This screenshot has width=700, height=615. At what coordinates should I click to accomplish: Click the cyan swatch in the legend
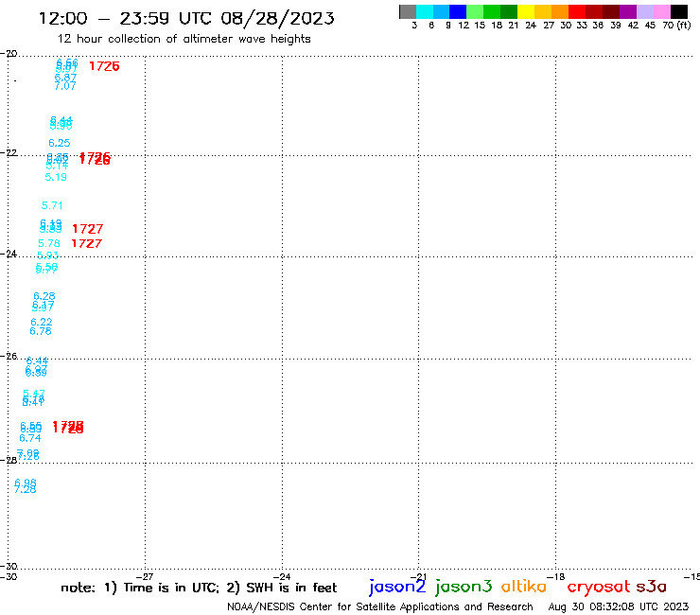425,11
